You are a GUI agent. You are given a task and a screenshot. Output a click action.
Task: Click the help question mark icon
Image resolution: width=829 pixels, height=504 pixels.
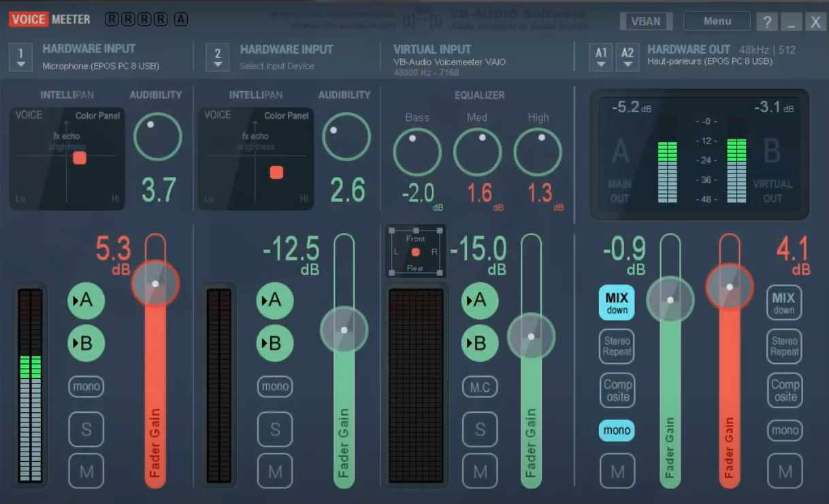coord(767,21)
